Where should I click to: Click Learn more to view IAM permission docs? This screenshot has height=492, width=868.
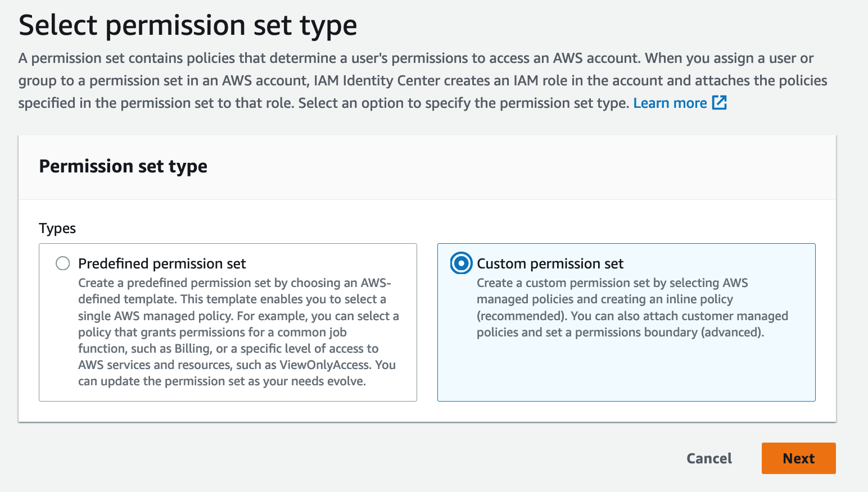point(670,103)
